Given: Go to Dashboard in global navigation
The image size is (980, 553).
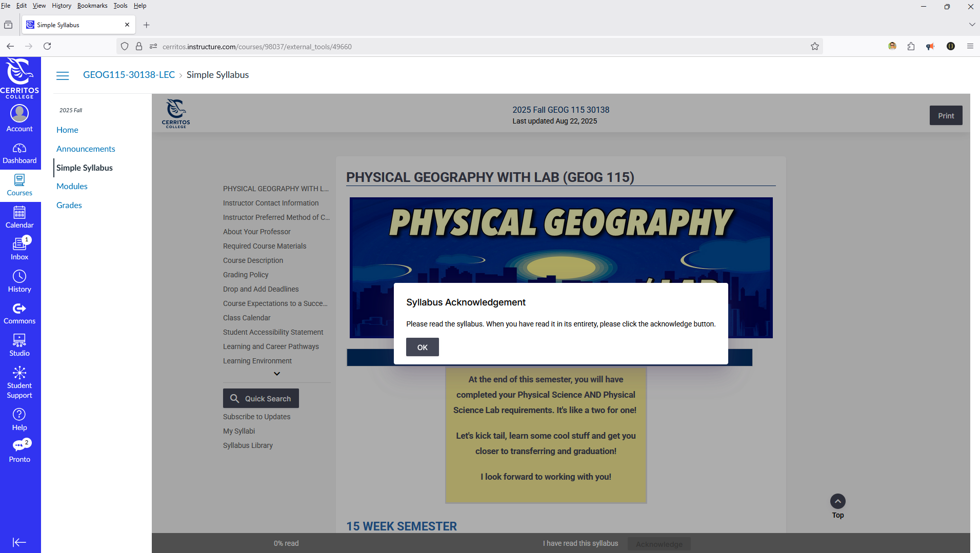Looking at the screenshot, I should click(19, 154).
